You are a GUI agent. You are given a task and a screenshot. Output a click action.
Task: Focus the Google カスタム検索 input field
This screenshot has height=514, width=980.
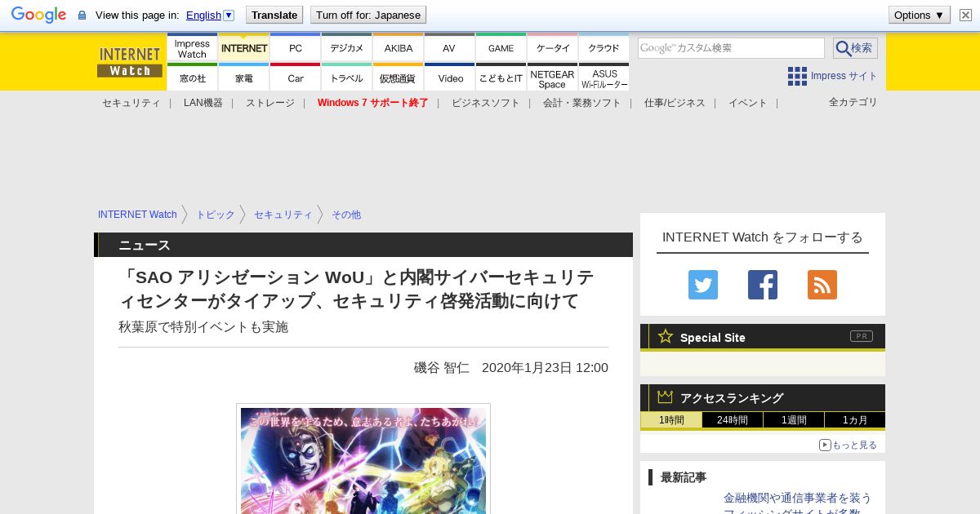tap(731, 48)
